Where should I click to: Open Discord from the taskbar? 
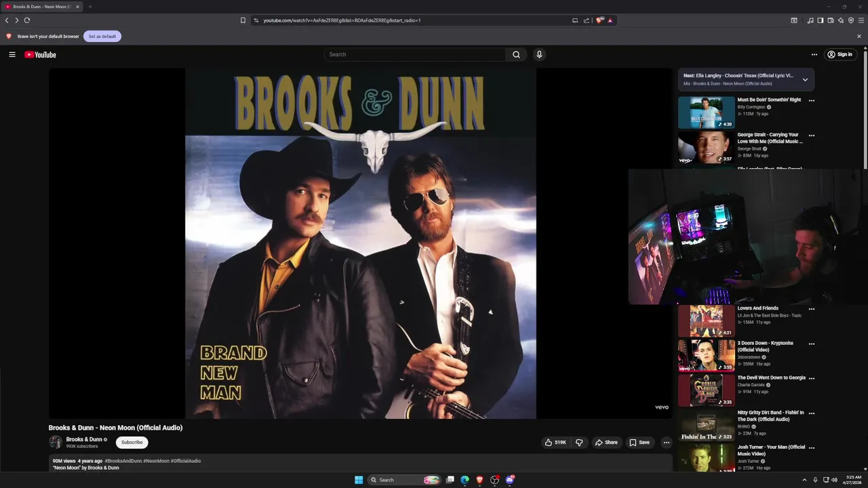pyautogui.click(x=510, y=480)
